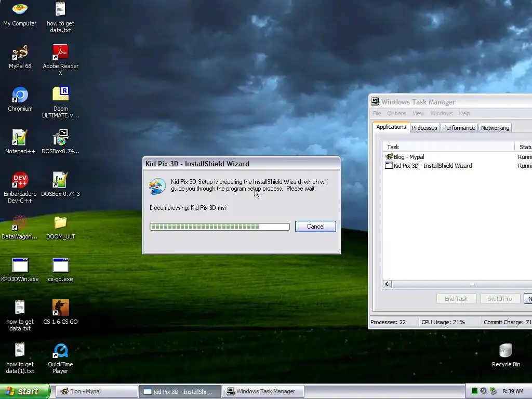Select the QuickTime Player desktop icon
Image resolution: width=532 pixels, height=399 pixels.
click(x=60, y=358)
